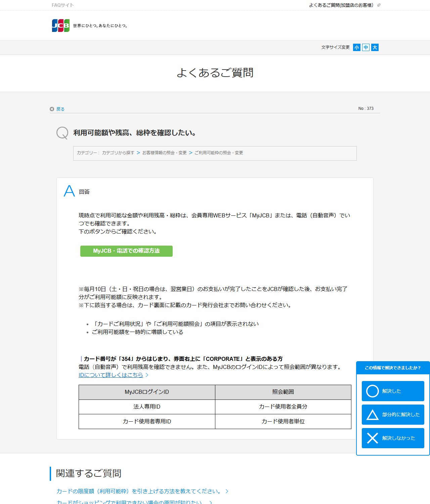The image size is (430, 504).
Task: Click the JCB logo
Action: tap(61, 26)
